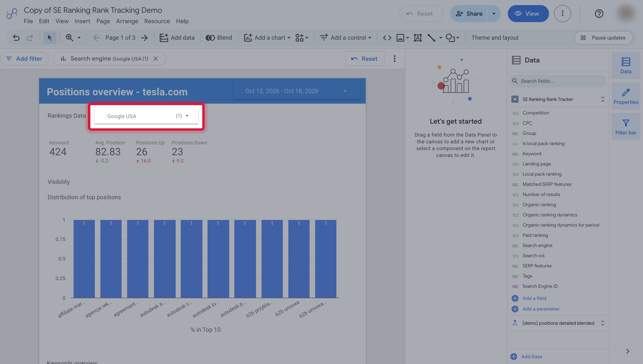Screen dimensions: 643x364
Task: Open the date range control dropdown
Action: click(x=297, y=91)
